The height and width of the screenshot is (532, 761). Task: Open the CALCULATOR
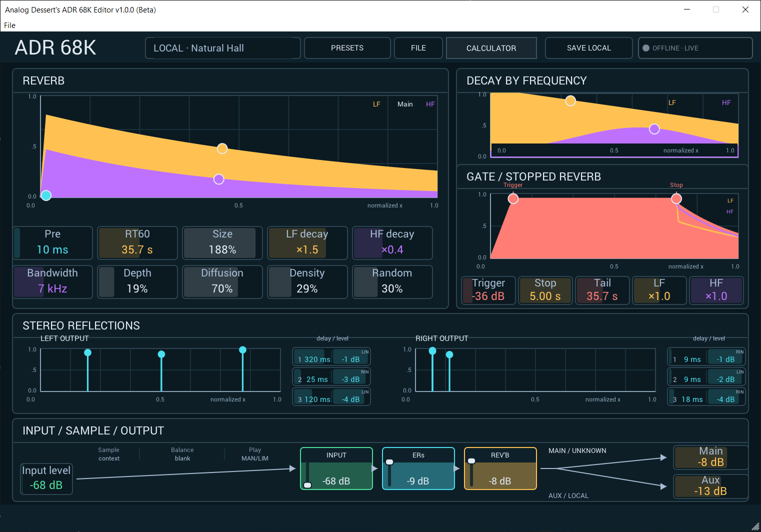[x=491, y=48]
